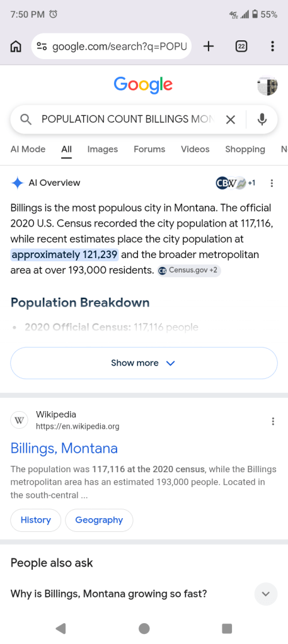
Task: Open Wikipedia result's three-dot menu
Action: (x=273, y=421)
